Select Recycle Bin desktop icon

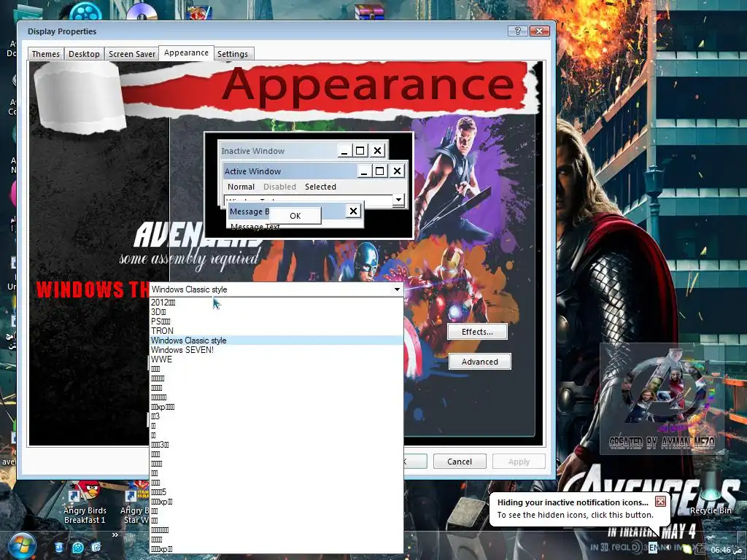click(711, 493)
